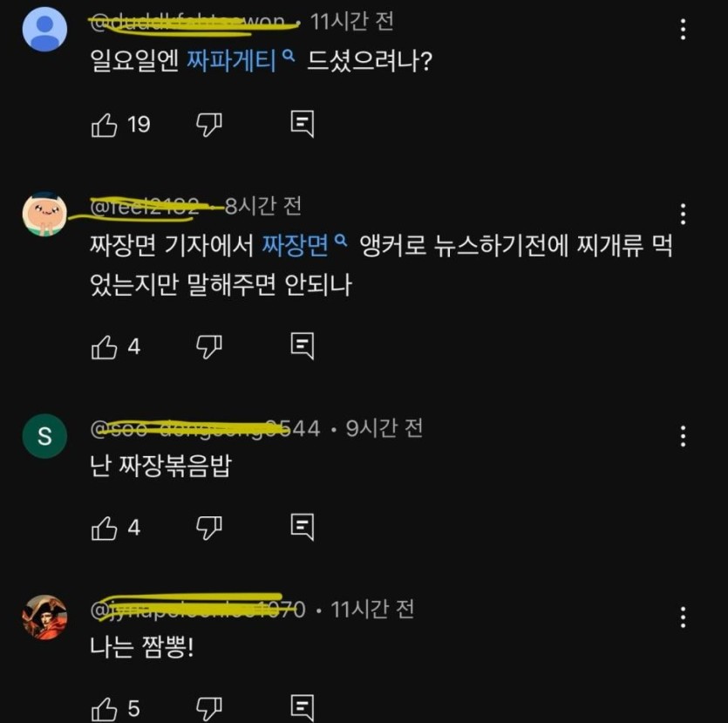Open options menu for 짜장볶음밥 comment
This screenshot has width=728, height=723.
pos(684,436)
